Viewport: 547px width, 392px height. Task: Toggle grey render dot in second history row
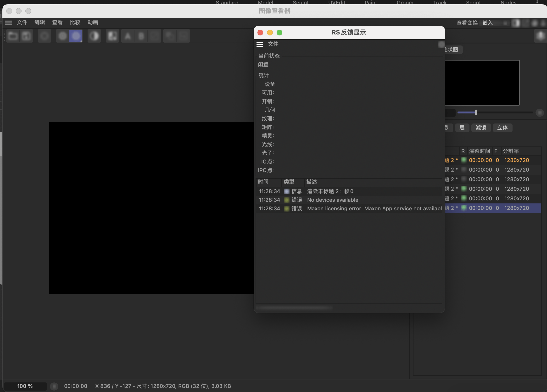click(x=463, y=170)
